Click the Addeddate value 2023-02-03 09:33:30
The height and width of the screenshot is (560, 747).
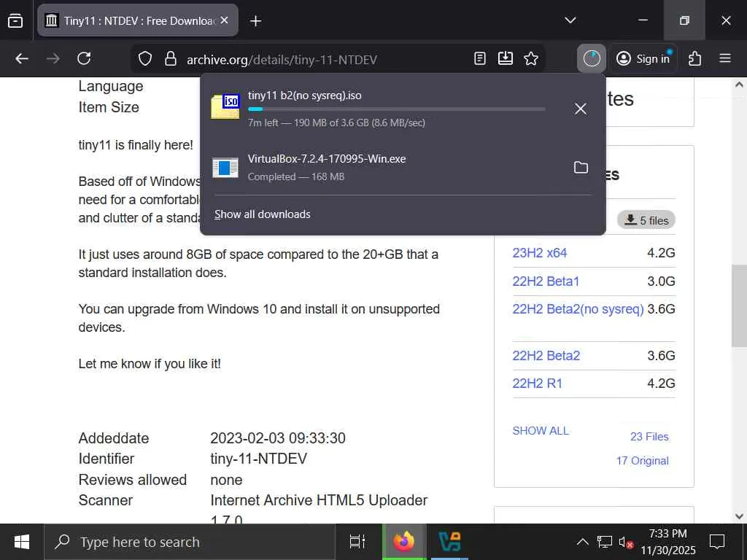pyautogui.click(x=278, y=438)
